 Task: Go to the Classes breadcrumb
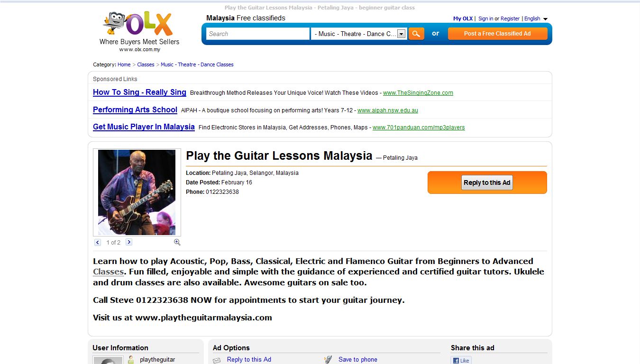[x=146, y=64]
